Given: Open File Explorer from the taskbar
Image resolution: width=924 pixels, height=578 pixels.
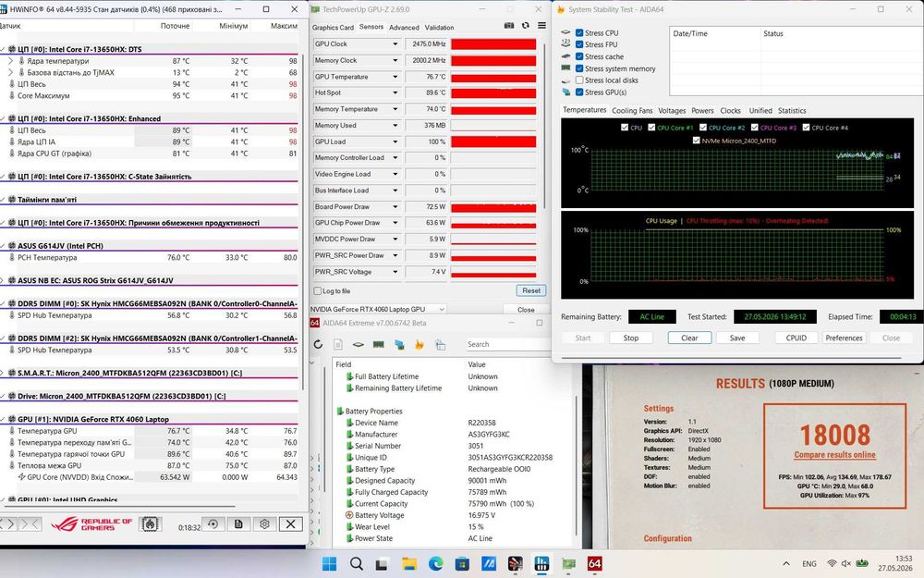Looking at the screenshot, I should 409,564.
